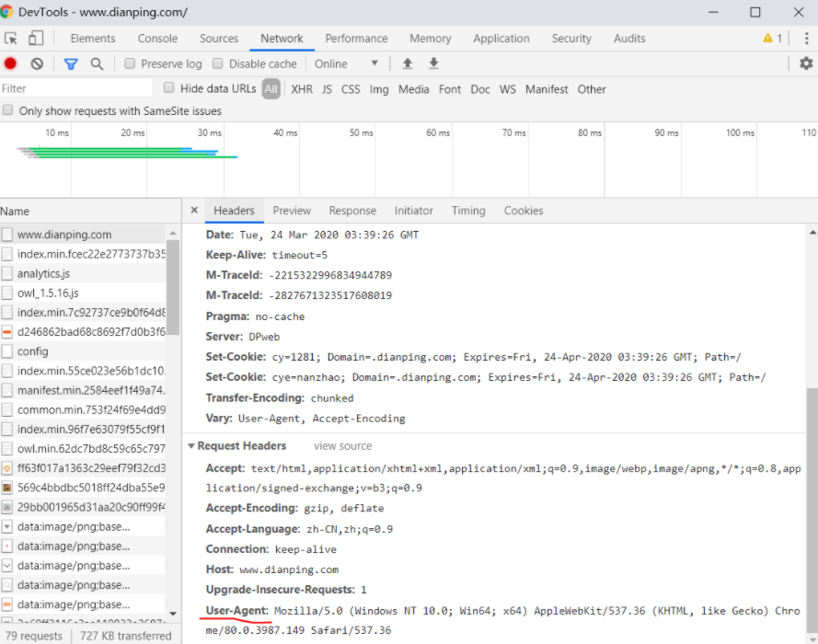
Task: Select the owl_1.5.16.js request
Action: point(83,293)
